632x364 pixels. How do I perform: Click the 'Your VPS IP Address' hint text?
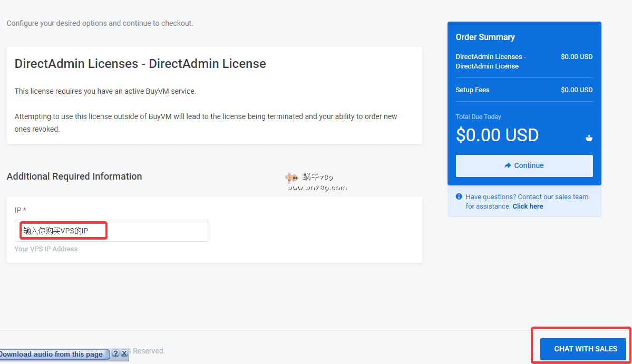point(46,249)
